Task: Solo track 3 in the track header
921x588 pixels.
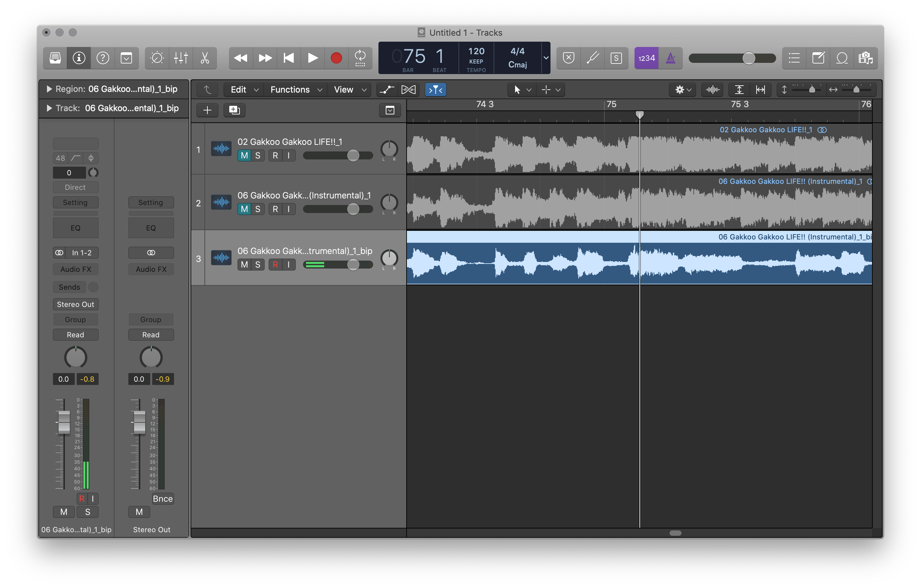Action: pos(258,265)
